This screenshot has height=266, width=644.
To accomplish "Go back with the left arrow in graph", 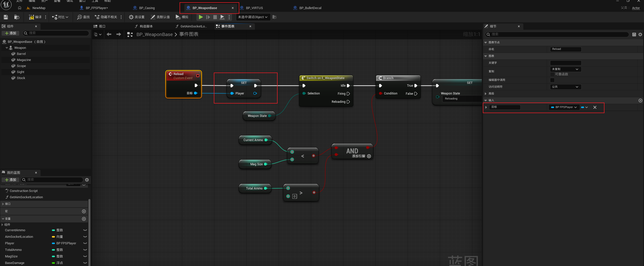I will click(x=109, y=34).
